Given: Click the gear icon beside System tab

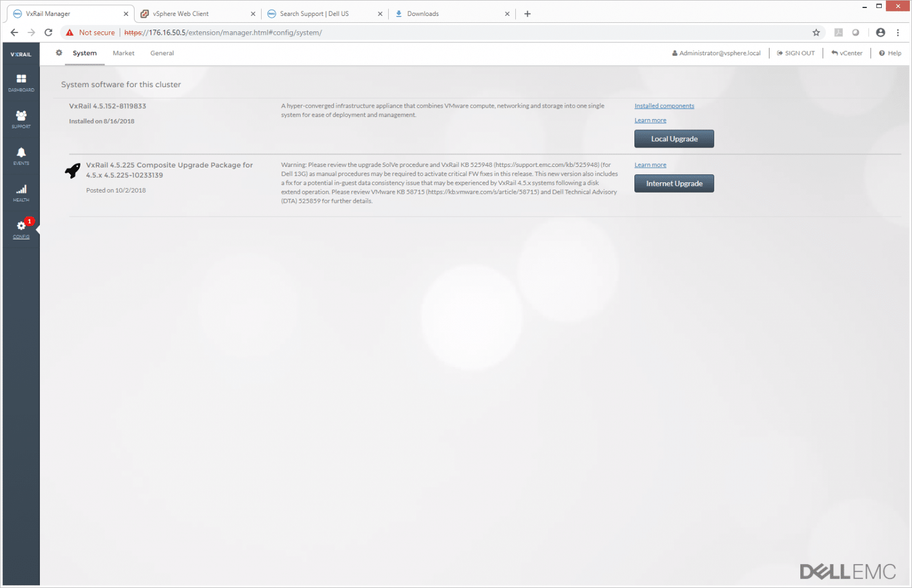Looking at the screenshot, I should [x=59, y=53].
